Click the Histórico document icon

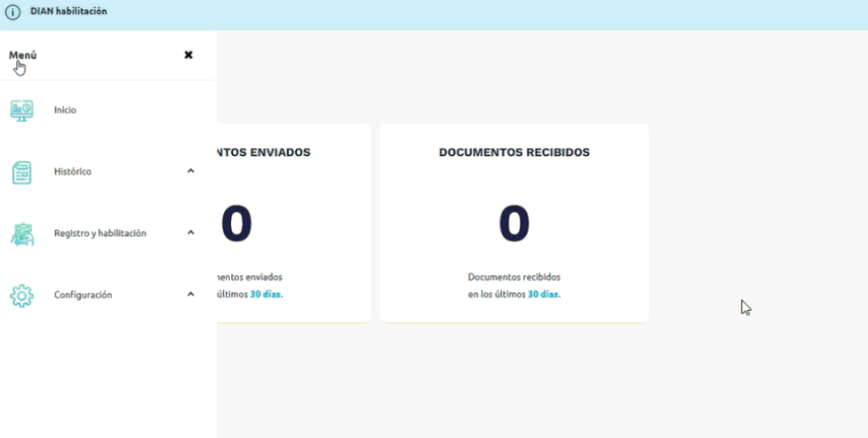click(22, 172)
